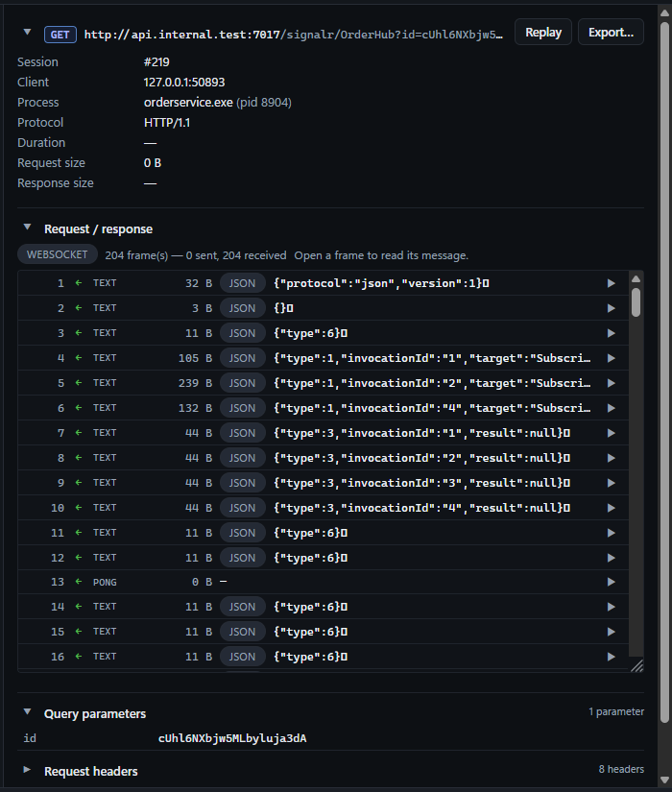Expand the Request headers section
The image size is (672, 792).
point(27,770)
